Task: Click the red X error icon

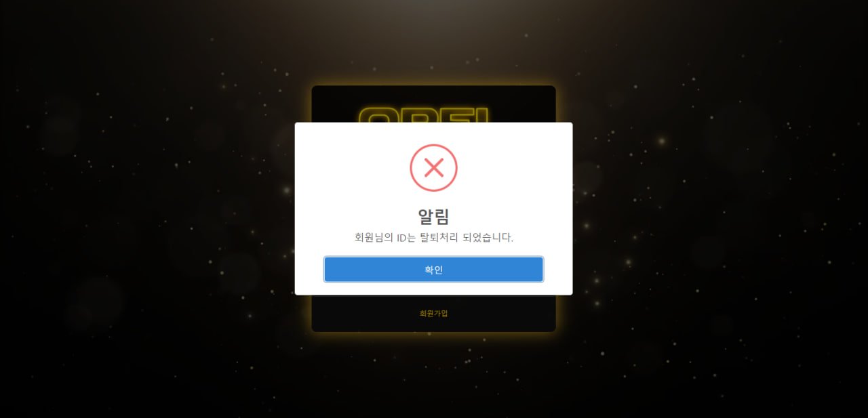Action: coord(433,167)
